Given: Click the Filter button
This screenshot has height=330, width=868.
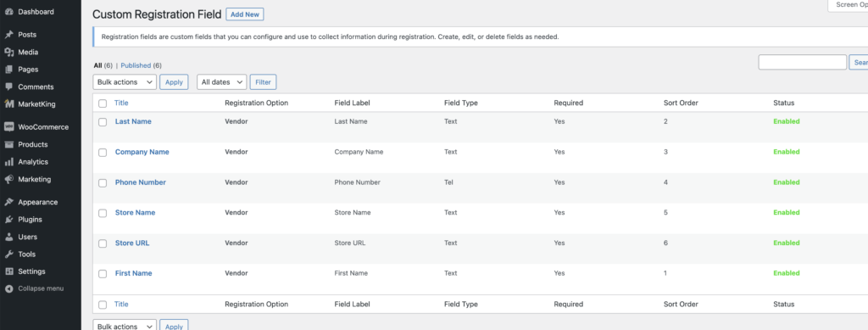Looking at the screenshot, I should pos(263,82).
